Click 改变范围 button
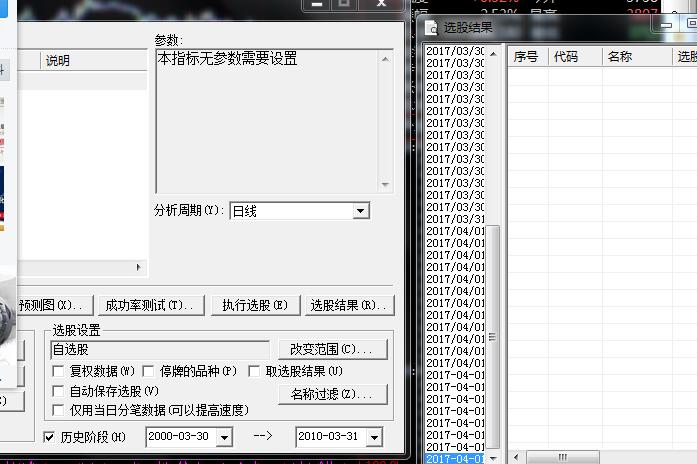Image resolution: width=697 pixels, height=464 pixels. click(332, 349)
